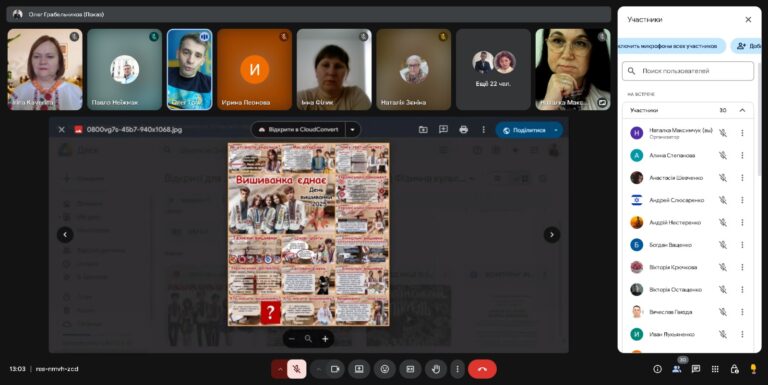This screenshot has height=385, width=768.
Task: Hang up using the red leave call button
Action: click(482, 369)
